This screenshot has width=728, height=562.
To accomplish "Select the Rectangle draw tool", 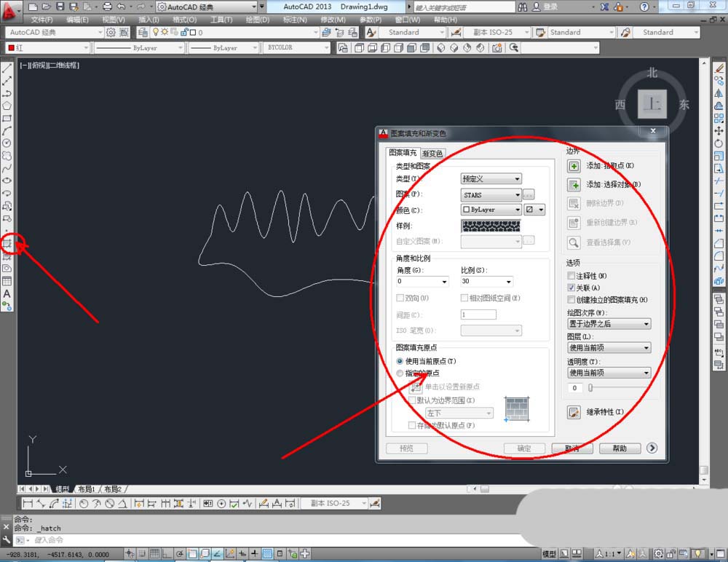I will pos(7,119).
